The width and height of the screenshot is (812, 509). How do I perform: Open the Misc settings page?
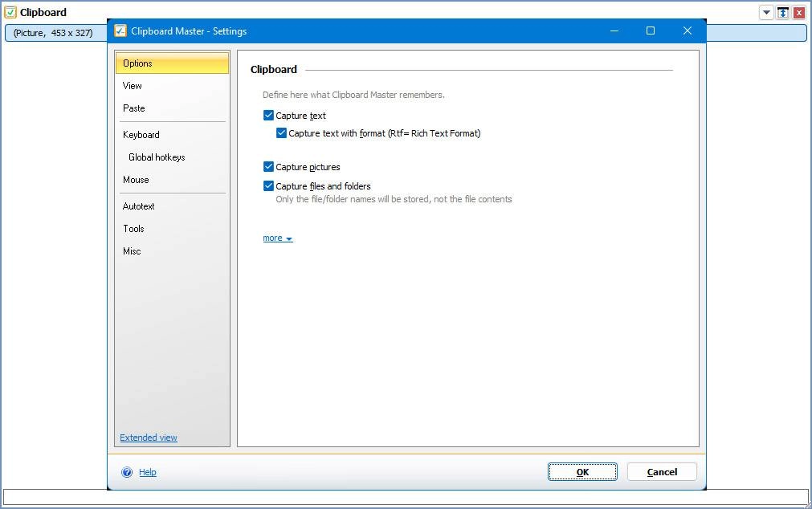click(172, 251)
